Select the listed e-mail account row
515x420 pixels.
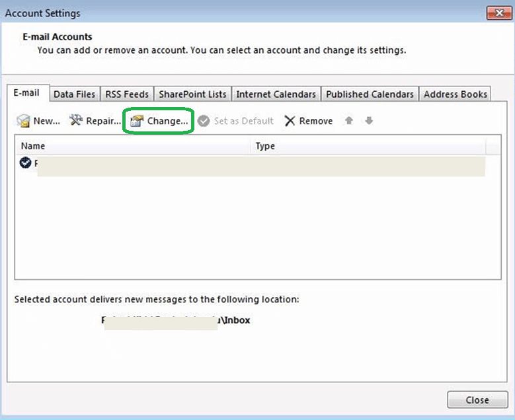(x=253, y=166)
